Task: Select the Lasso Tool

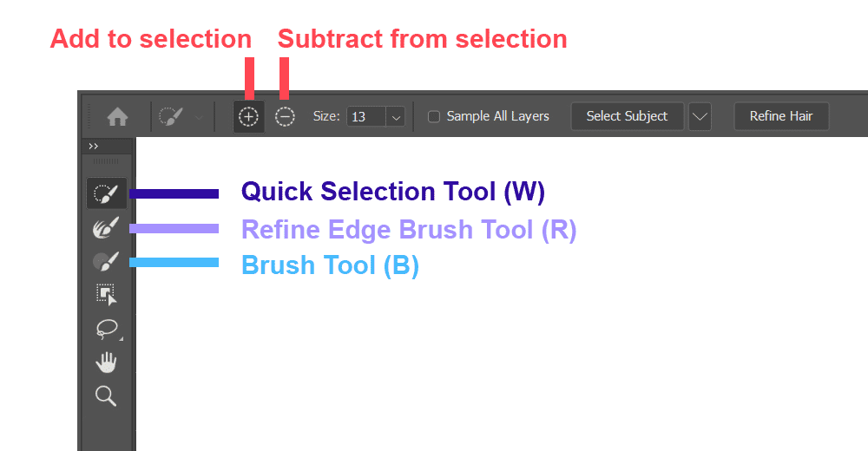Action: [106, 329]
